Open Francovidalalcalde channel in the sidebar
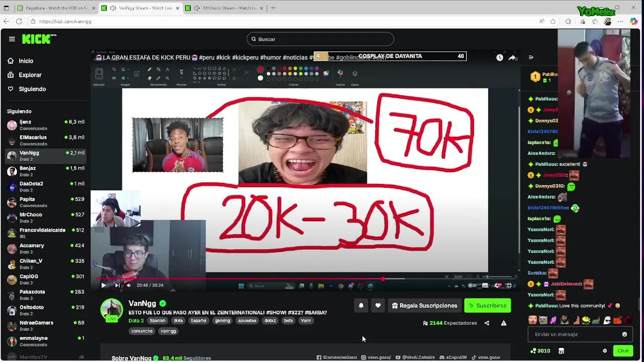This screenshot has width=644, height=362. point(45,233)
